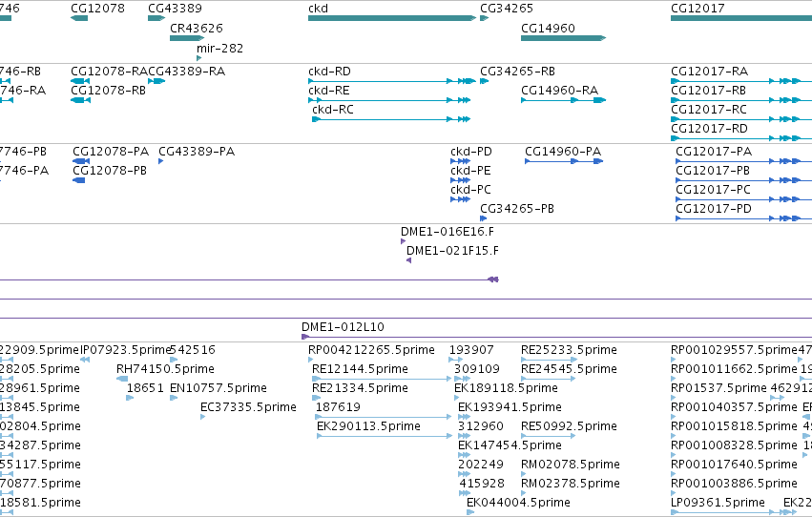Select transcript ckd-RD
This screenshot has width=812, height=517.
[x=392, y=81]
